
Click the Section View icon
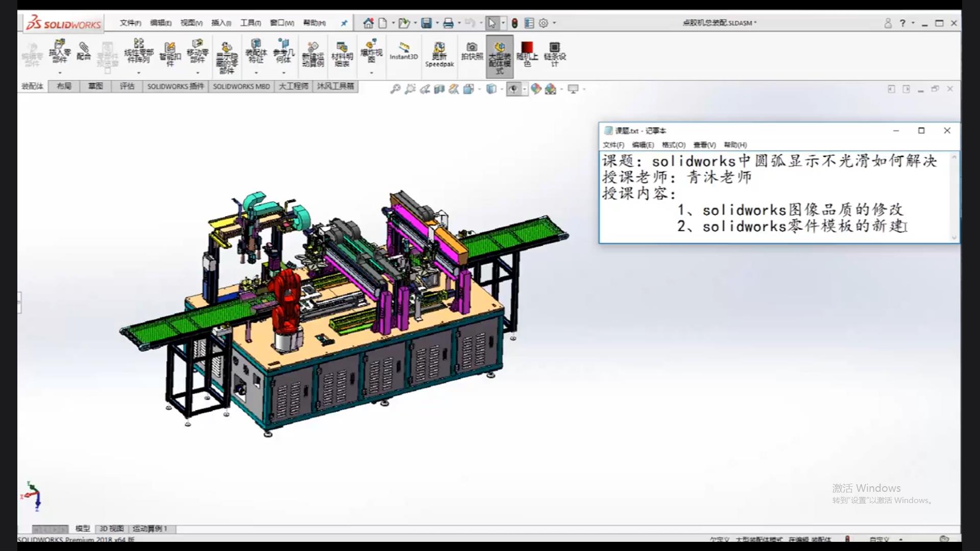tap(439, 89)
